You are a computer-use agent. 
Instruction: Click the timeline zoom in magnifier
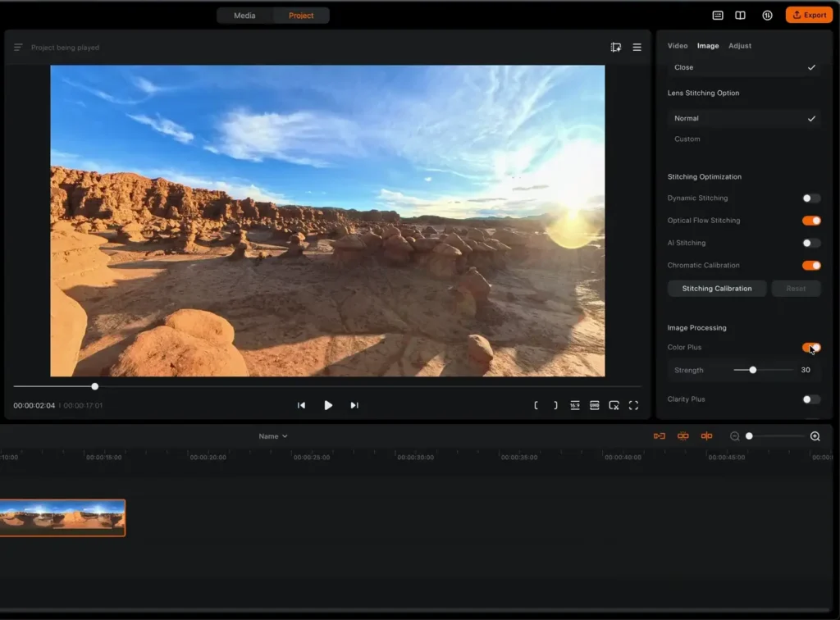[x=815, y=436]
